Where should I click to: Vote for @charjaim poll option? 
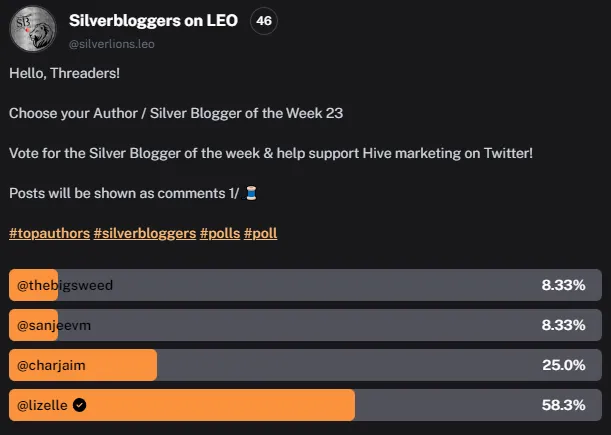click(305, 365)
